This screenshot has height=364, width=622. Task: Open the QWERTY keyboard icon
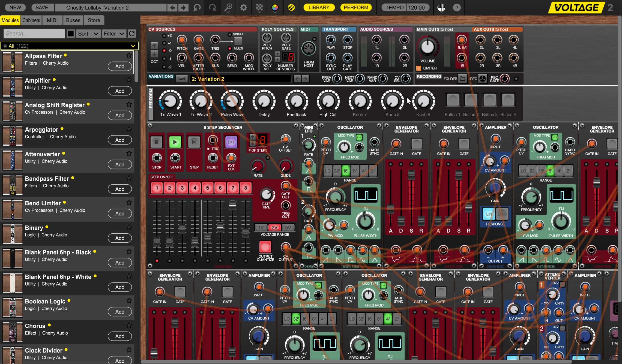coord(441,8)
